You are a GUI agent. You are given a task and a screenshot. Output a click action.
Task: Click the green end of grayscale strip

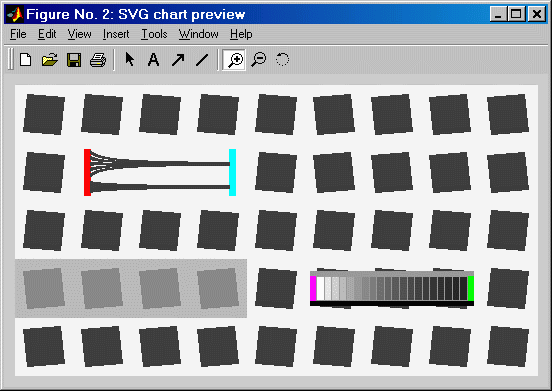471,289
